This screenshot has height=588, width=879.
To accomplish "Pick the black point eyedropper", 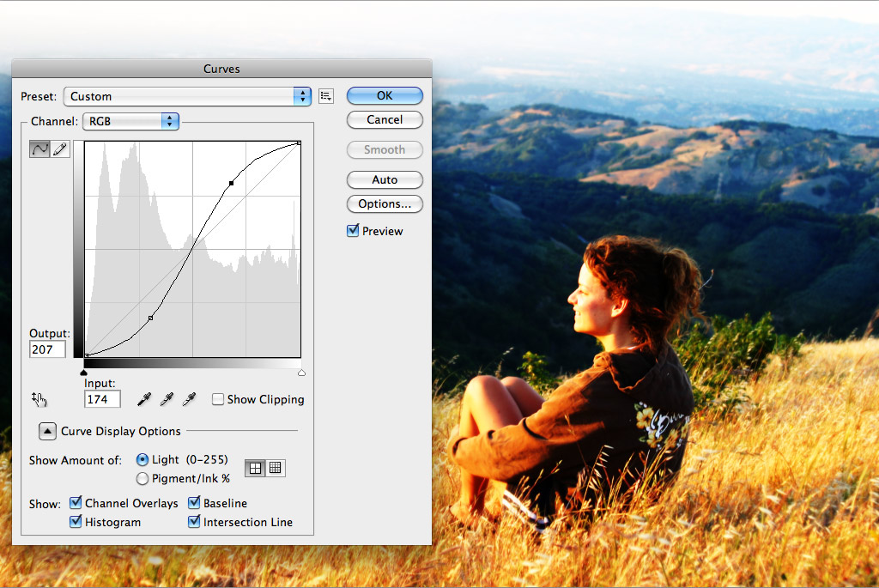I will click(144, 399).
